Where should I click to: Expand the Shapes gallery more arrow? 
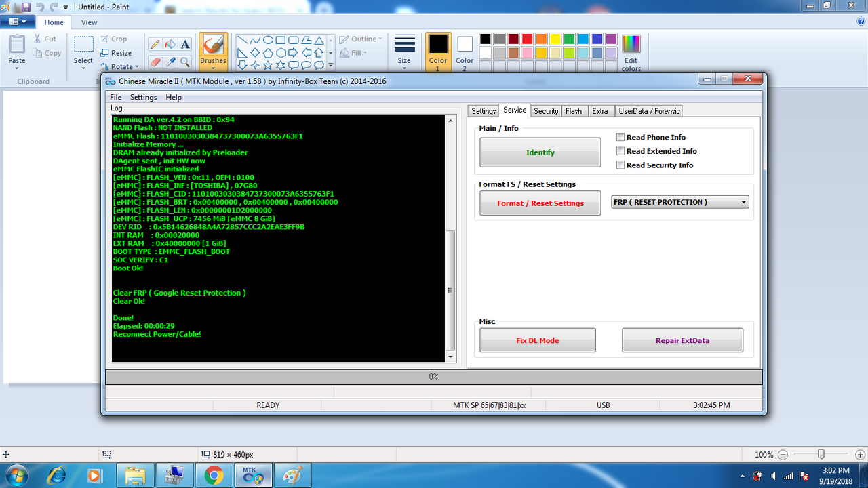(x=330, y=65)
